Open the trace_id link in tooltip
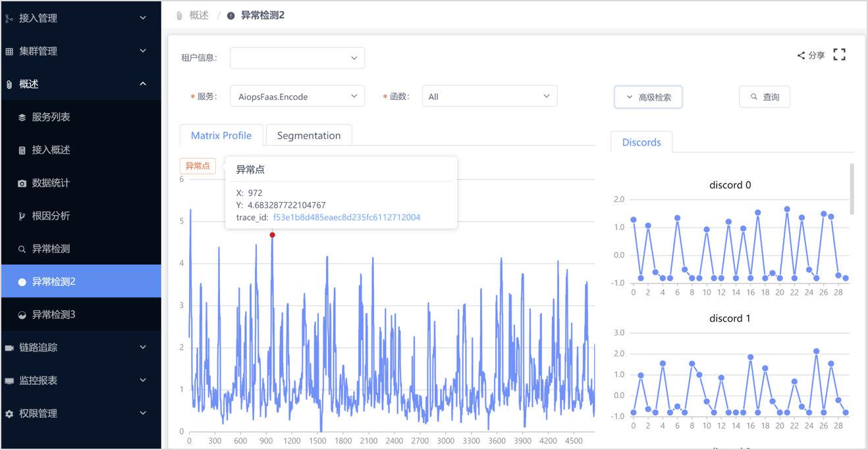The height and width of the screenshot is (450, 868). pos(346,217)
